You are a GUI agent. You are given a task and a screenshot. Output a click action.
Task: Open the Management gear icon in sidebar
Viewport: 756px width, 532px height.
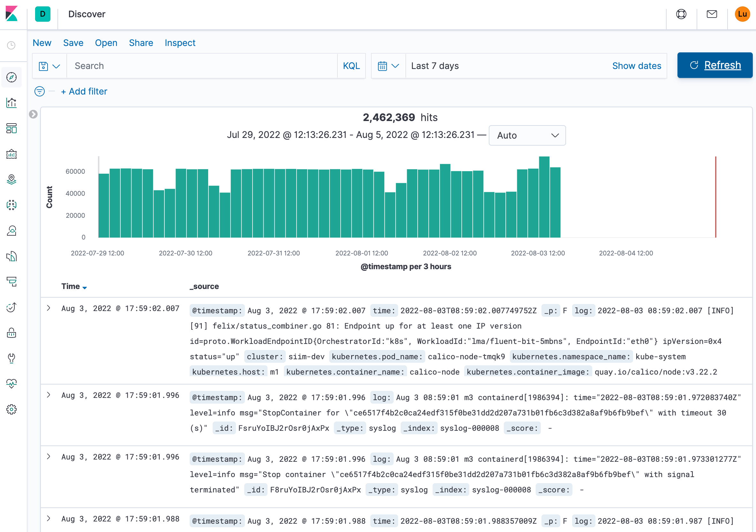11,409
